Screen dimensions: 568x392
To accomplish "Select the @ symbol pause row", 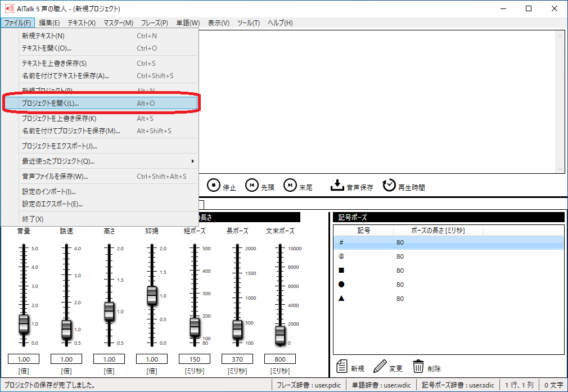I will tap(448, 256).
